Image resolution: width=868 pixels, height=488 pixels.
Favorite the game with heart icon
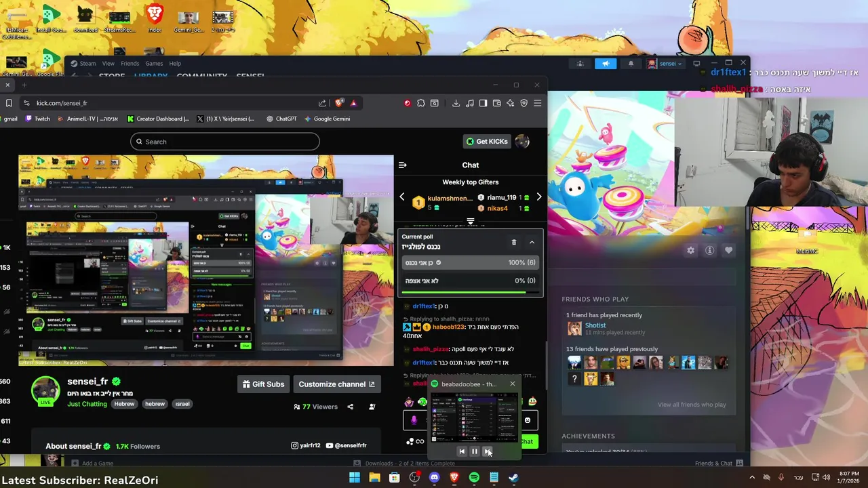click(728, 250)
